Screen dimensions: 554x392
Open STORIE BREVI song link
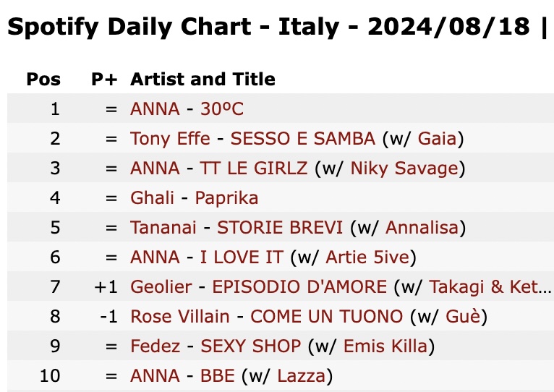(280, 227)
